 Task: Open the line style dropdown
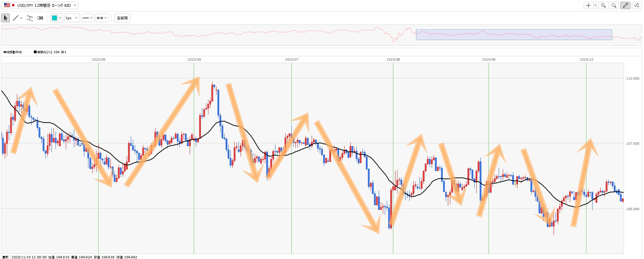87,18
